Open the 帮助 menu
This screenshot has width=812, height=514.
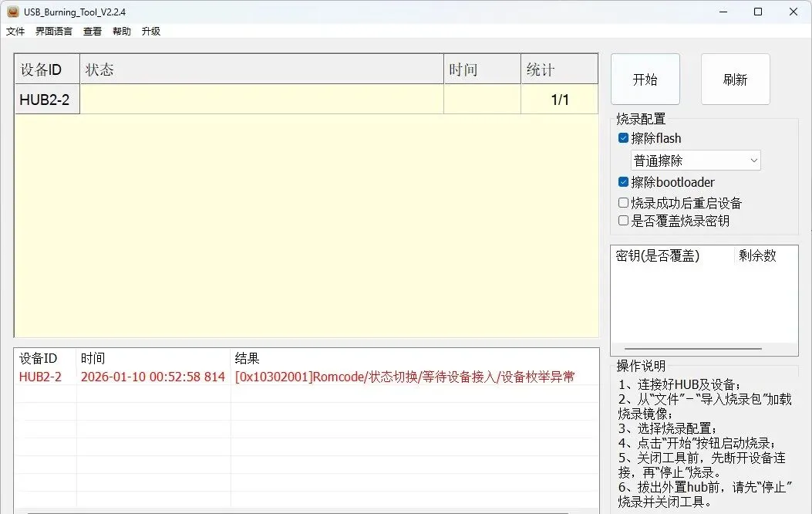coord(122,31)
